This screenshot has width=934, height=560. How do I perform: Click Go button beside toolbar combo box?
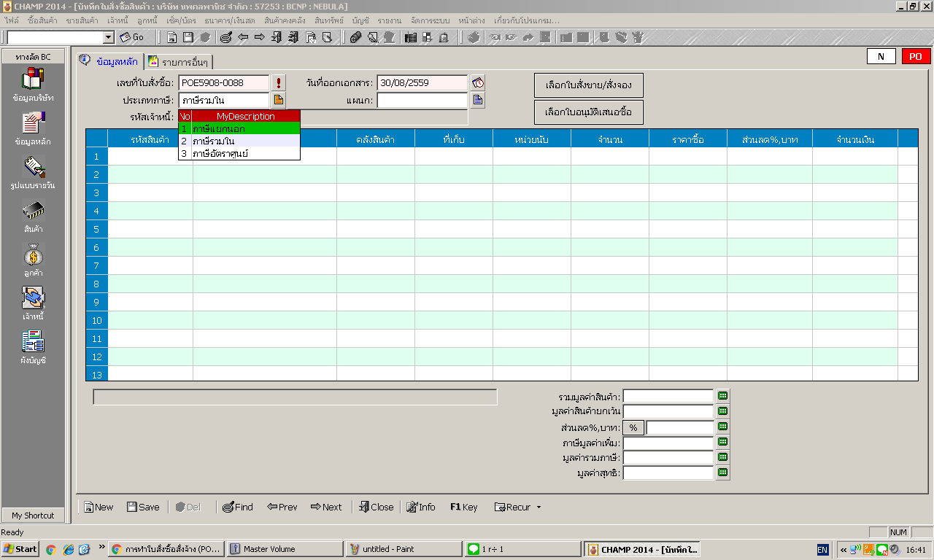[132, 37]
